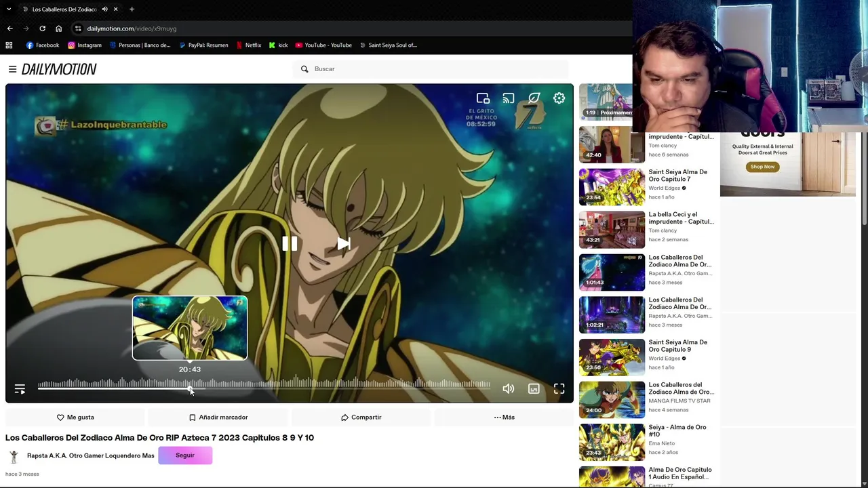
Task: Open the Apps grid in bookmarks bar
Action: [9, 45]
